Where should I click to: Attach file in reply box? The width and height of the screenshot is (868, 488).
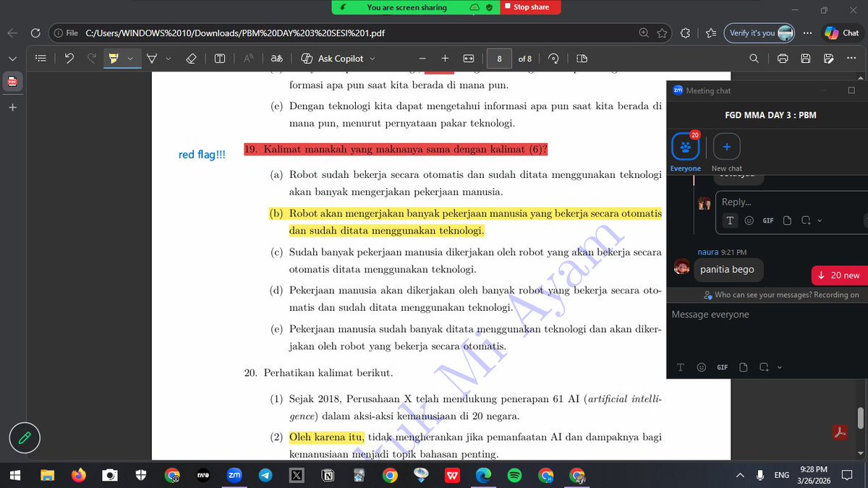click(x=787, y=221)
